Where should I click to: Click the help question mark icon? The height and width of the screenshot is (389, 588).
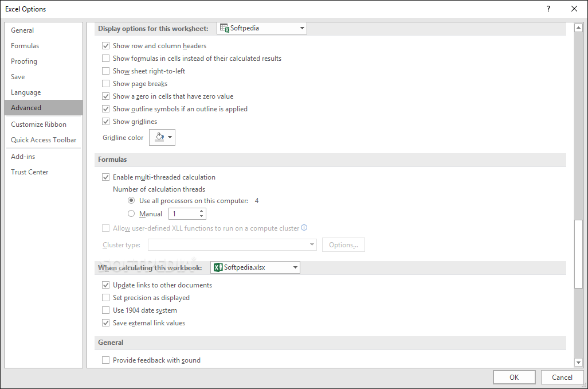click(x=548, y=9)
